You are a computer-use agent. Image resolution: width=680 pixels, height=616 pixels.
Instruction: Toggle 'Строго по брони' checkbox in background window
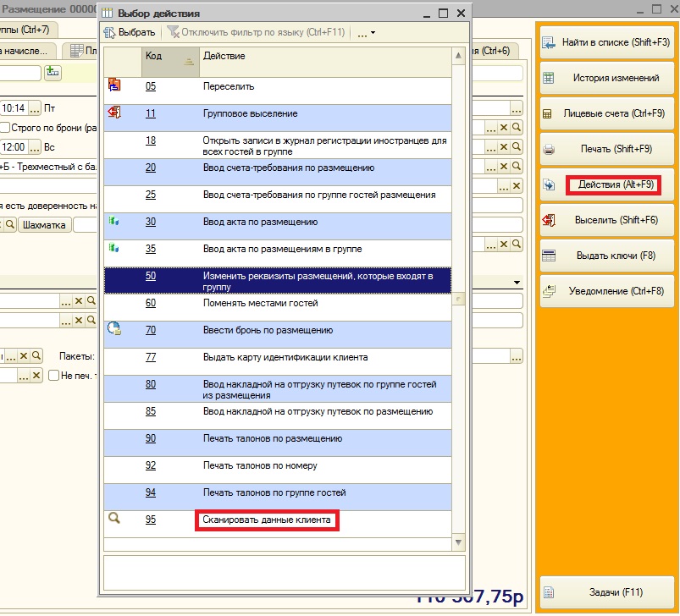click(x=5, y=128)
